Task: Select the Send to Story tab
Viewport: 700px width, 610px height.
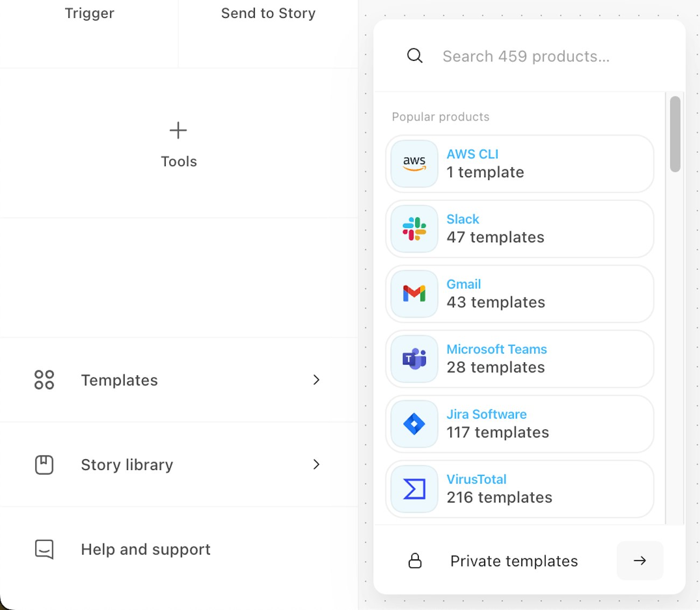Action: (268, 13)
